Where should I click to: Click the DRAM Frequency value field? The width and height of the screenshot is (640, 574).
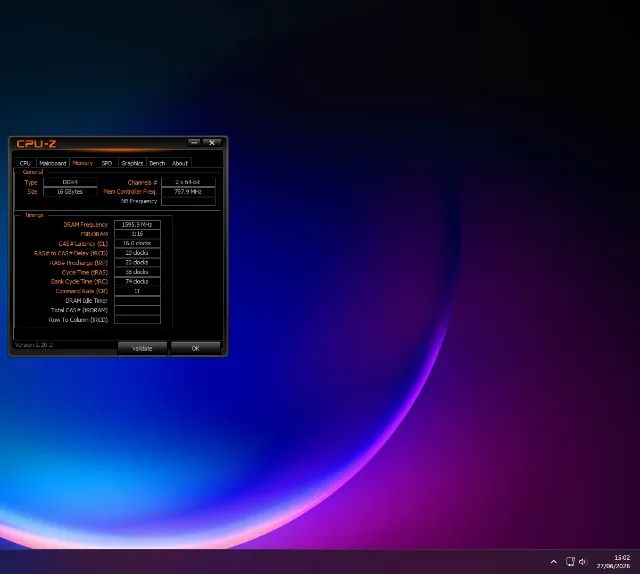pyautogui.click(x=137, y=225)
